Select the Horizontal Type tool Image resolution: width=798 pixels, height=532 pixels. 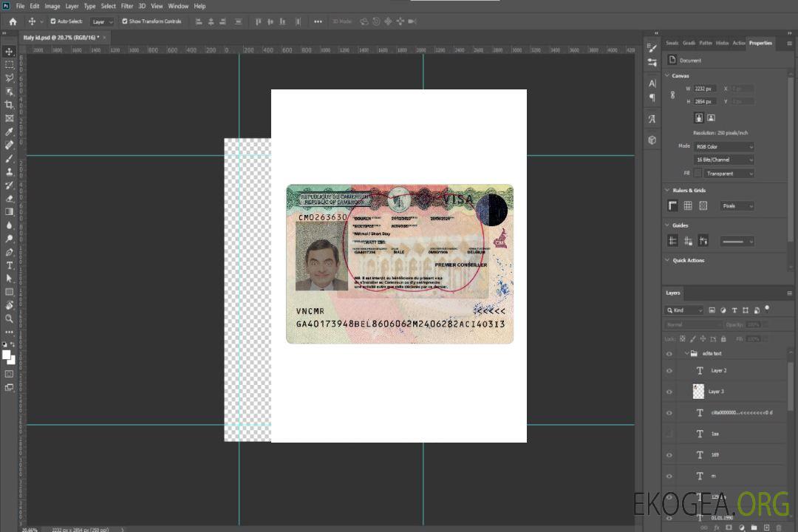(x=9, y=265)
